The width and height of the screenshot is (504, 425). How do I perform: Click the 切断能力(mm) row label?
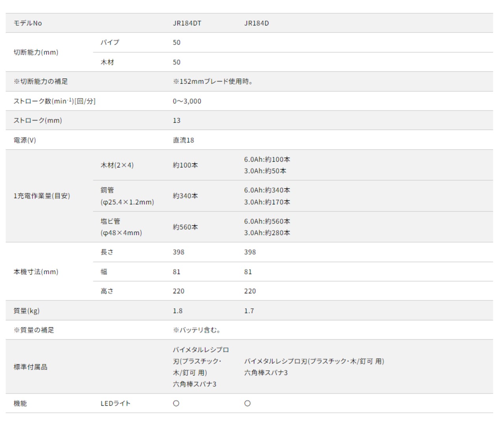pos(36,52)
